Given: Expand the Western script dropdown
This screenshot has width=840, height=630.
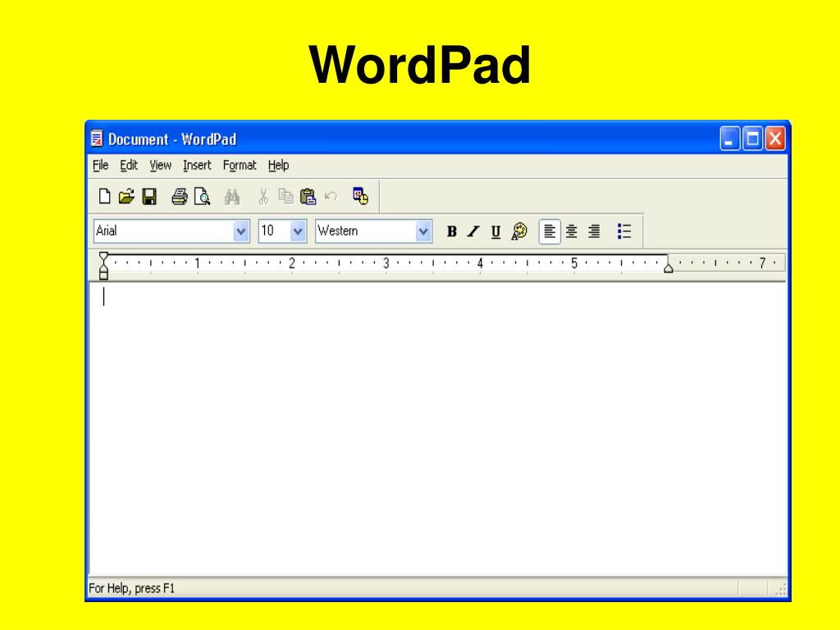Looking at the screenshot, I should coord(423,231).
